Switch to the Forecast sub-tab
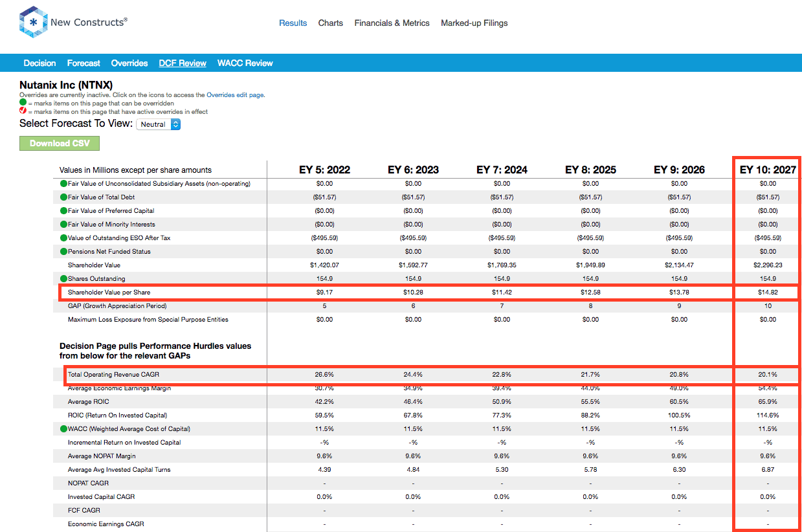This screenshot has height=532, width=802. 84,63
